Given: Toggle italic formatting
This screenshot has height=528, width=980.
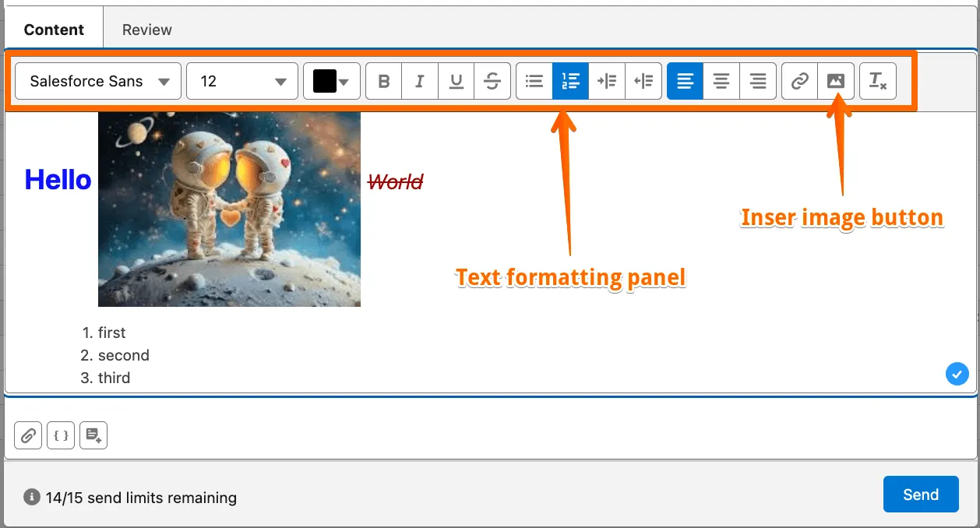Looking at the screenshot, I should (420, 81).
